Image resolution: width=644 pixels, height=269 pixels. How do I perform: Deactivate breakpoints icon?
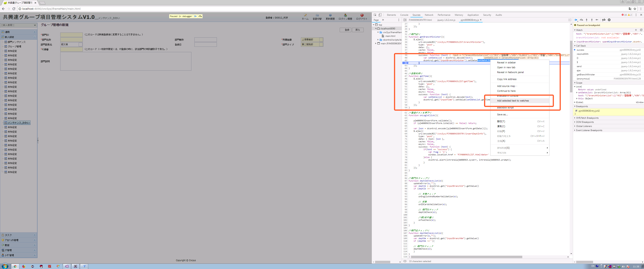pos(604,20)
